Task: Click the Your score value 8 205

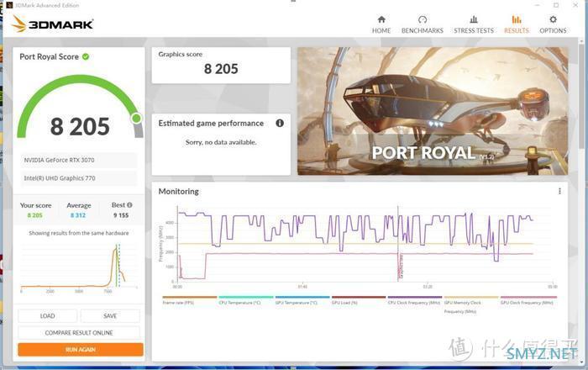Action: pyautogui.click(x=35, y=215)
